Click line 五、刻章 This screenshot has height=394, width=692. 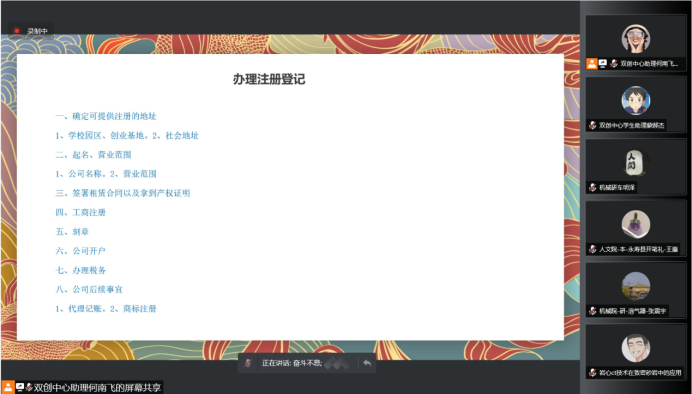pyautogui.click(x=72, y=232)
